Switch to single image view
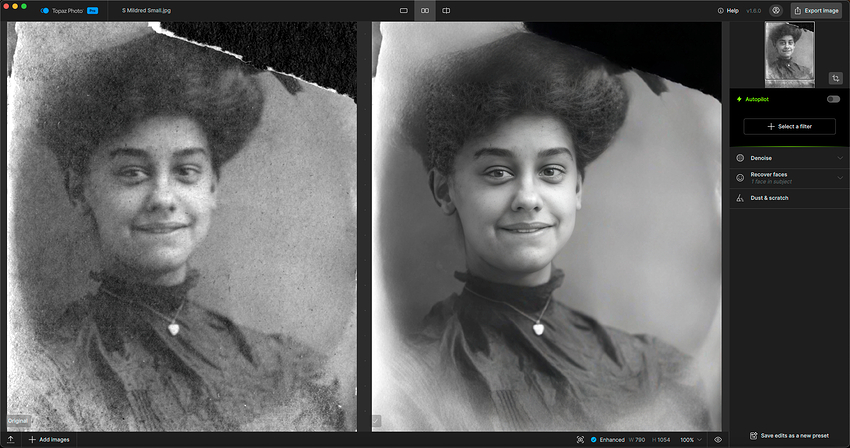 tap(404, 10)
